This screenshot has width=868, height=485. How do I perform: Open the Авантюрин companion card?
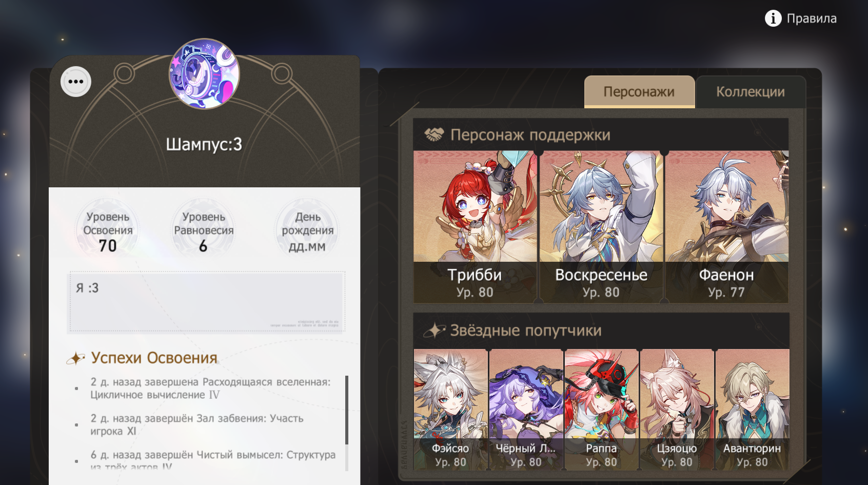click(x=752, y=410)
